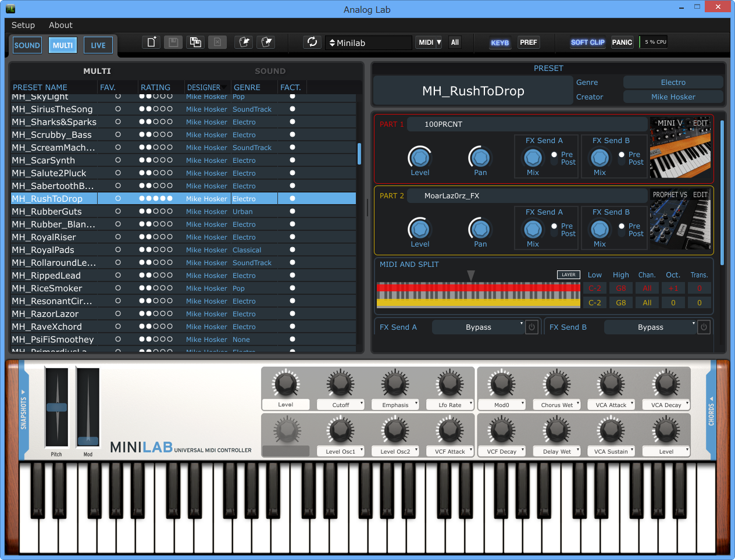Click the Export preset icon
Image resolution: width=735 pixels, height=560 pixels.
[x=266, y=42]
